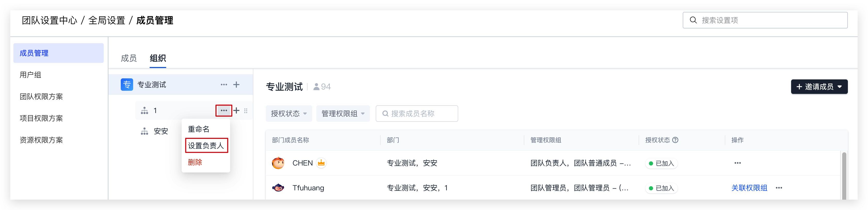Click the CHEN member name

tap(303, 163)
